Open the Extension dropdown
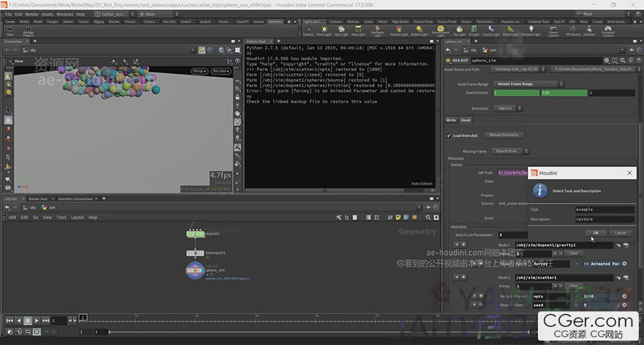The image size is (644, 345). click(x=508, y=108)
